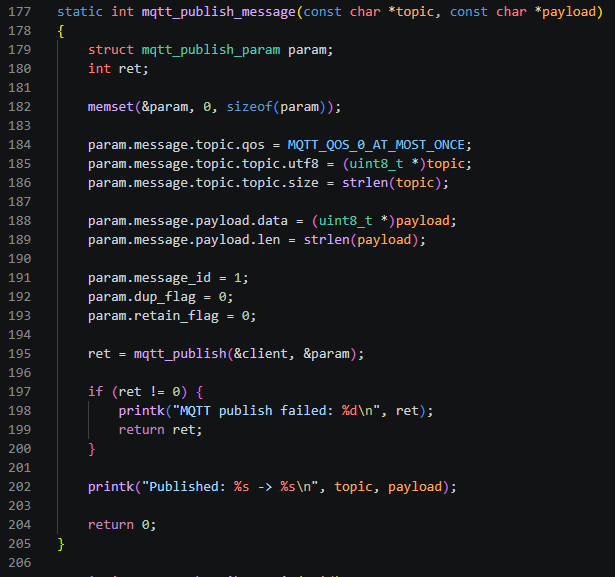
Task: Click 'sizeof' on line 182
Action: pyautogui.click(x=249, y=107)
